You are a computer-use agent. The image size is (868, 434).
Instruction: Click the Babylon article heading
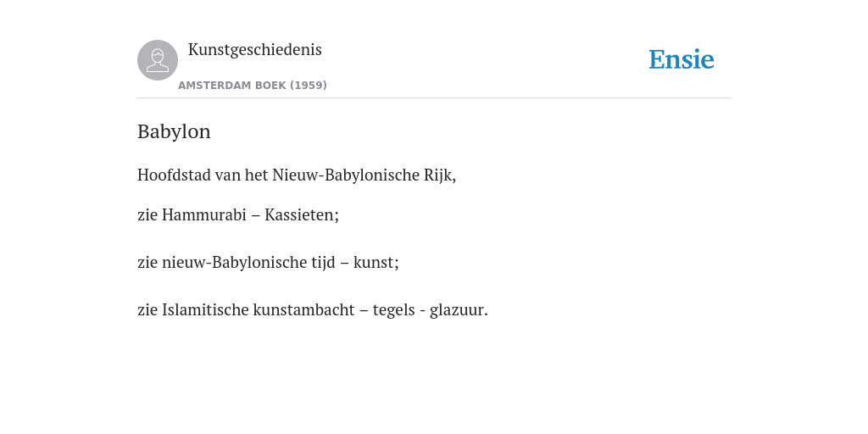[x=174, y=132]
